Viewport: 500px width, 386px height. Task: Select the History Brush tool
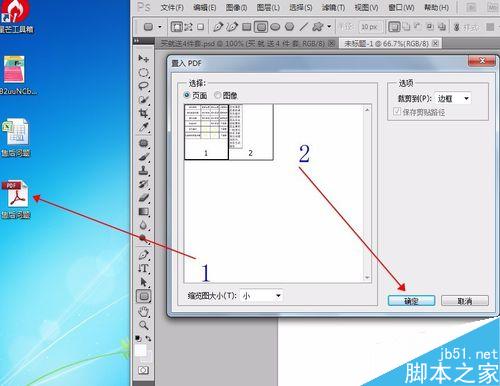click(143, 184)
